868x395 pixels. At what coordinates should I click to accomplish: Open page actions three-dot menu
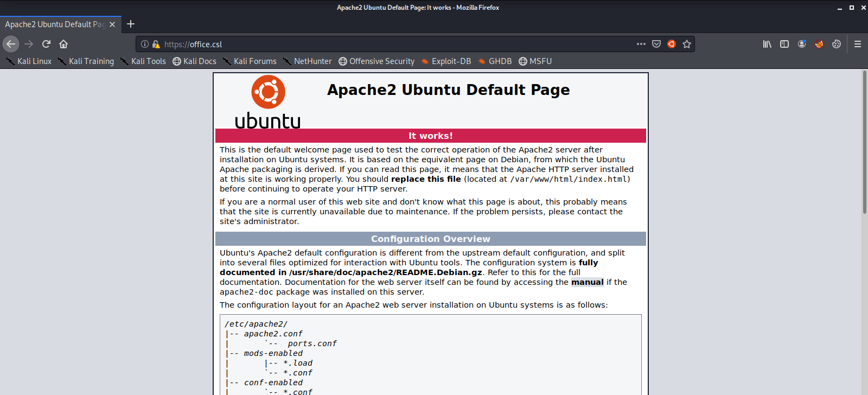641,44
